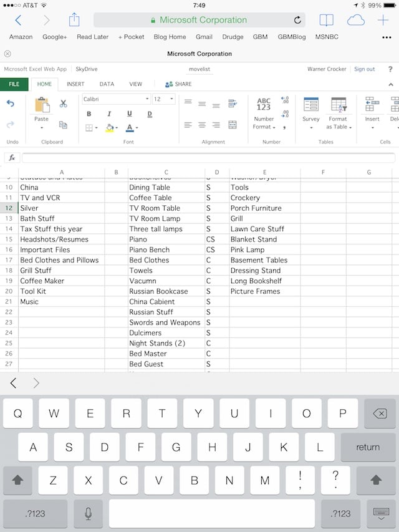Viewport: 399px width, 532px height.
Task: Select the cell containing Porch Furniture
Action: pyautogui.click(x=264, y=208)
